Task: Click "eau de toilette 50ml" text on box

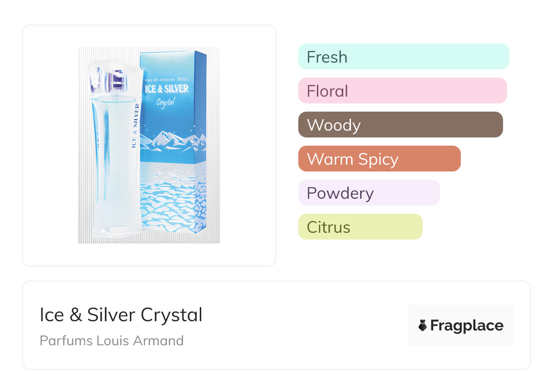Action: click(166, 80)
